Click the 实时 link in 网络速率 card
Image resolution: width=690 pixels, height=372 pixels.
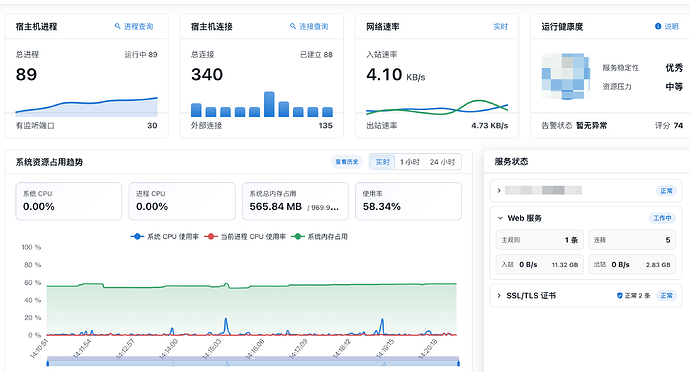[x=500, y=26]
